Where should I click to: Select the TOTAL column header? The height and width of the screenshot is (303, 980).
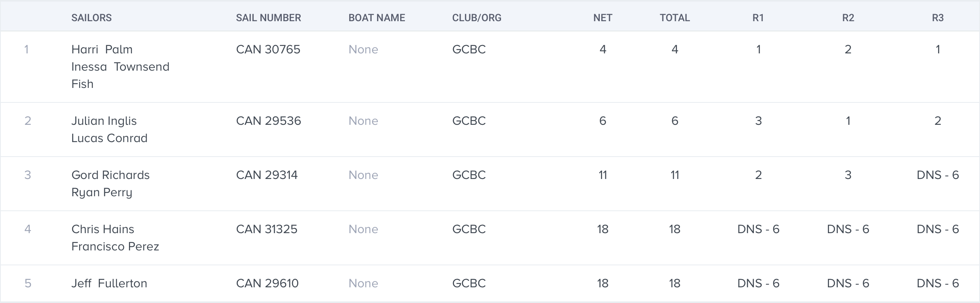tap(675, 18)
